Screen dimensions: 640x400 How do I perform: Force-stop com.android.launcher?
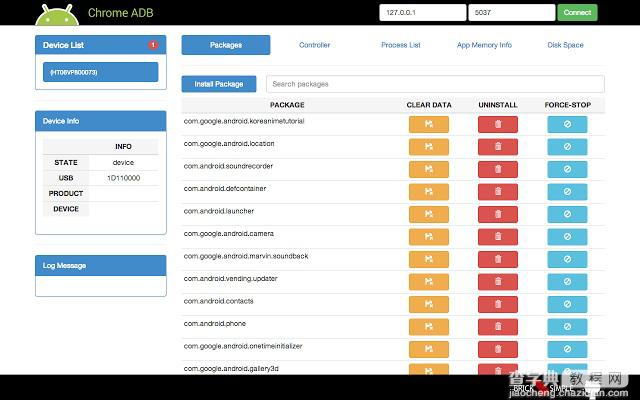[567, 214]
